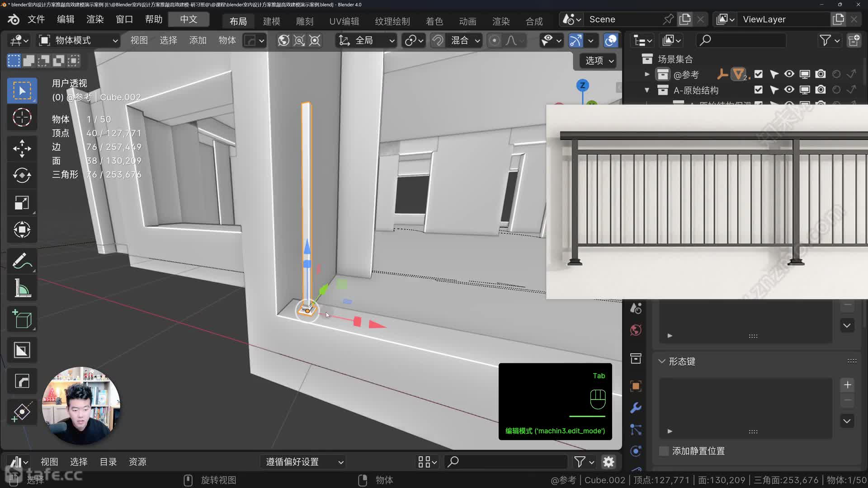
Task: Open Modifier wrench properties tab
Action: point(636,408)
